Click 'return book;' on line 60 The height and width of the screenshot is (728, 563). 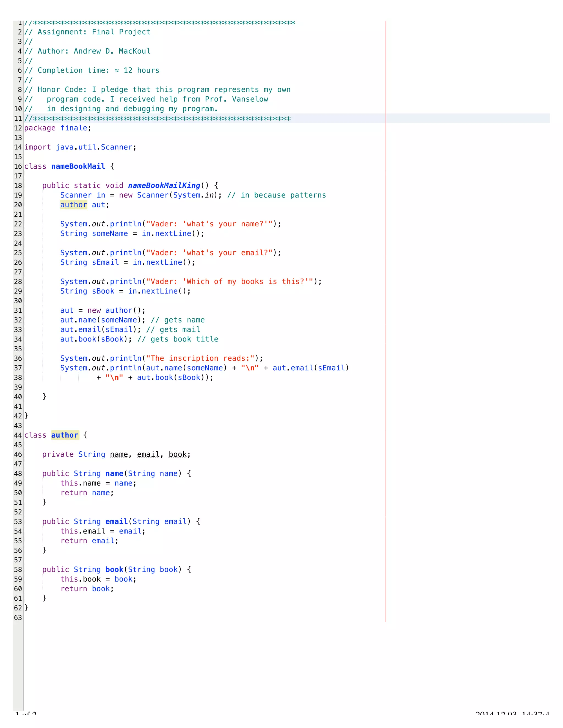(x=87, y=589)
